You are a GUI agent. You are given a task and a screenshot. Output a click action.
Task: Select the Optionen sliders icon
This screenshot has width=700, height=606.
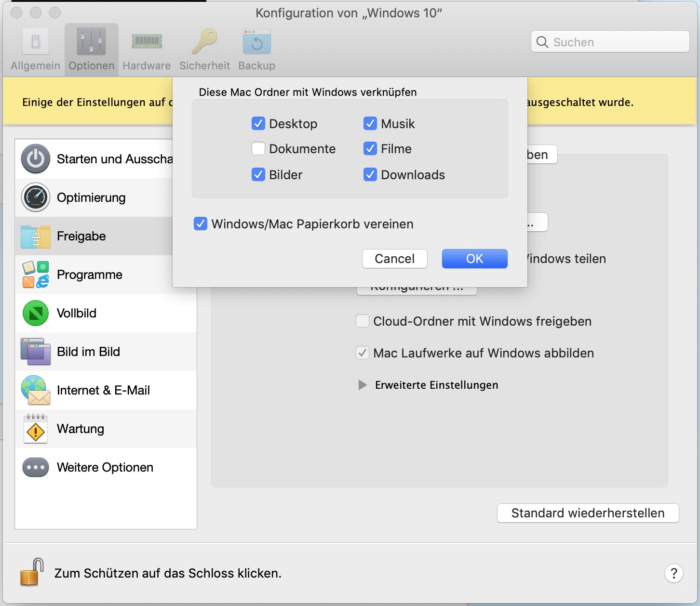tap(91, 42)
